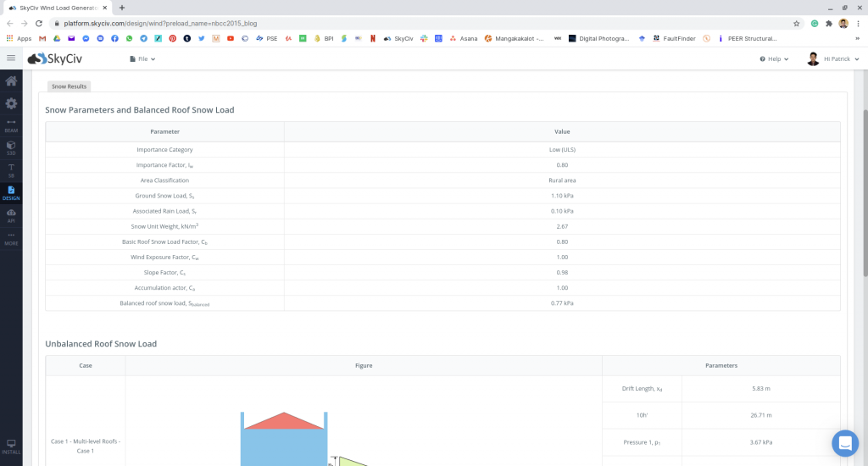Click the INSTALL icon in the sidebar

[11, 447]
